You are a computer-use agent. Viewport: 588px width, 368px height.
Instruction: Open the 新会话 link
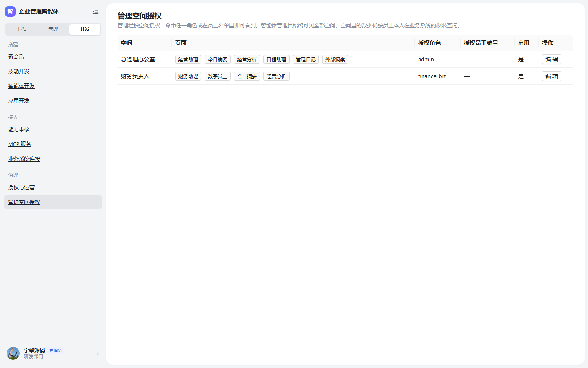pos(16,56)
